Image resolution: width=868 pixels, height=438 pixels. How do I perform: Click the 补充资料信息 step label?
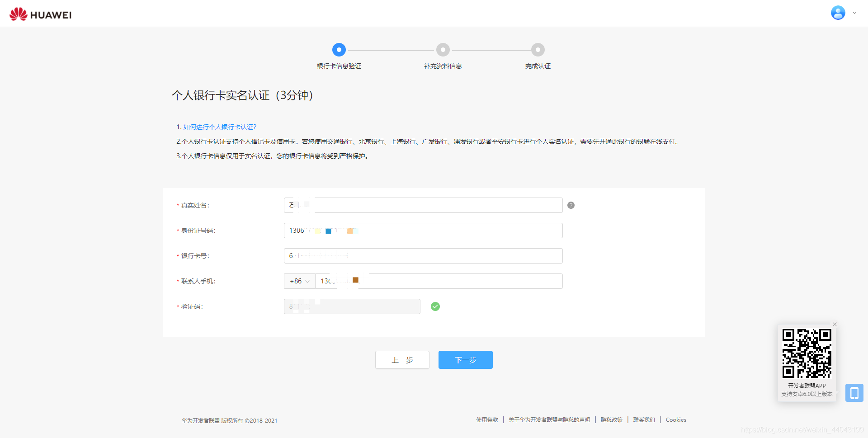(x=443, y=66)
